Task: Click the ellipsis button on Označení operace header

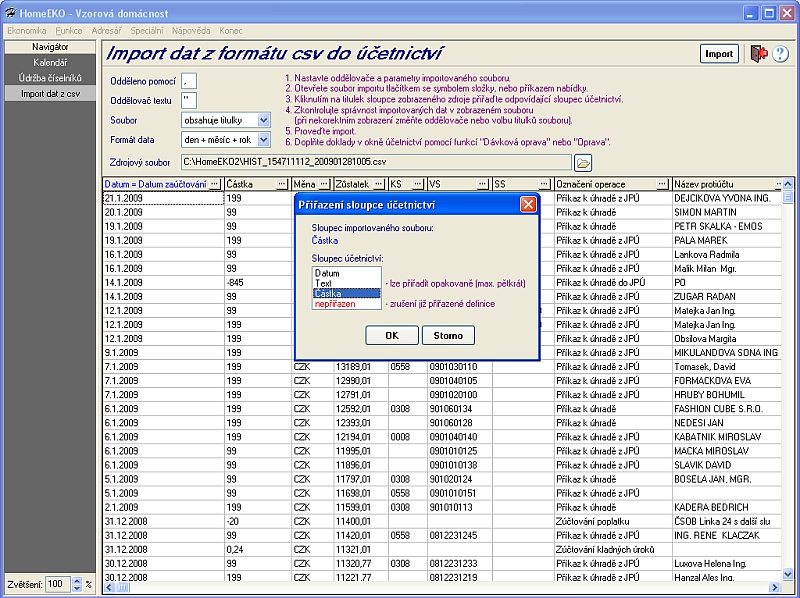Action: coord(663,184)
